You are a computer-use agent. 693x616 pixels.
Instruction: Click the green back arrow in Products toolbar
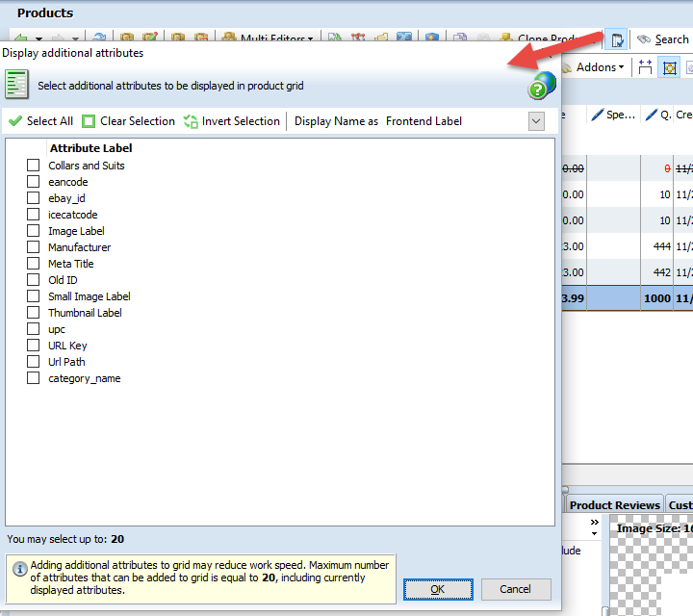click(x=20, y=38)
